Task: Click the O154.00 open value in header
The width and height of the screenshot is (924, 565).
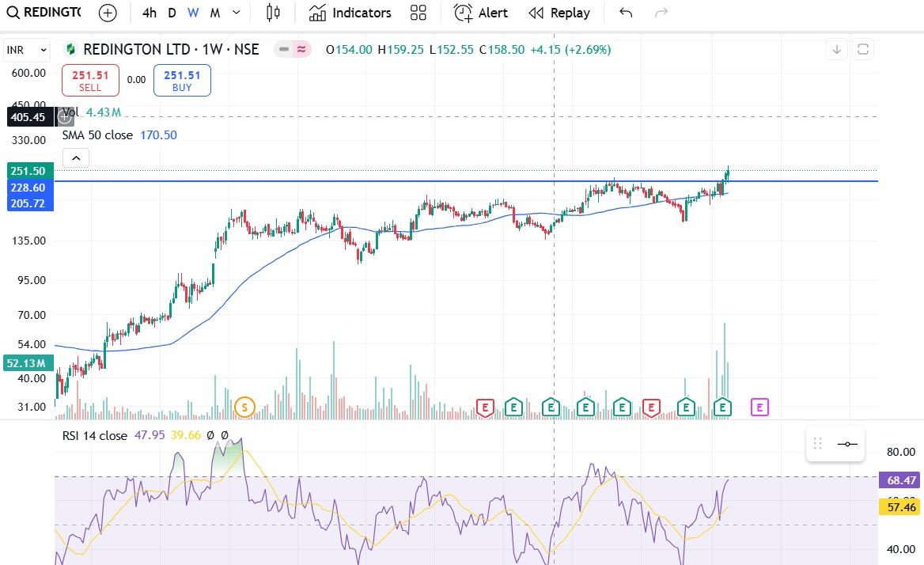Action: coord(349,50)
